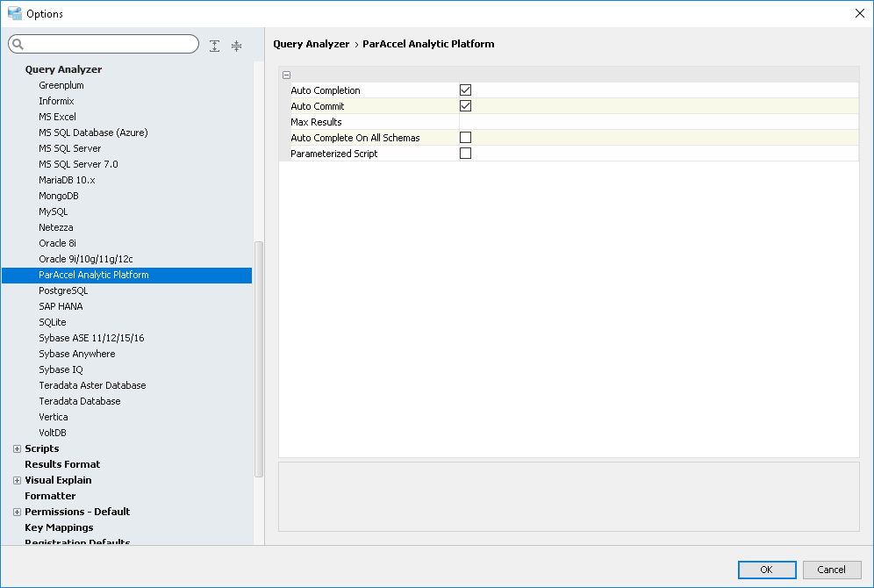Select PostgreSQL in the options tree
The height and width of the screenshot is (588, 874).
[63, 290]
